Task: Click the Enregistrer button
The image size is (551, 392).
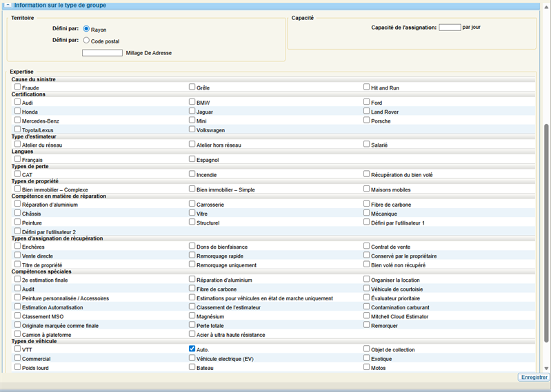Action: click(532, 377)
